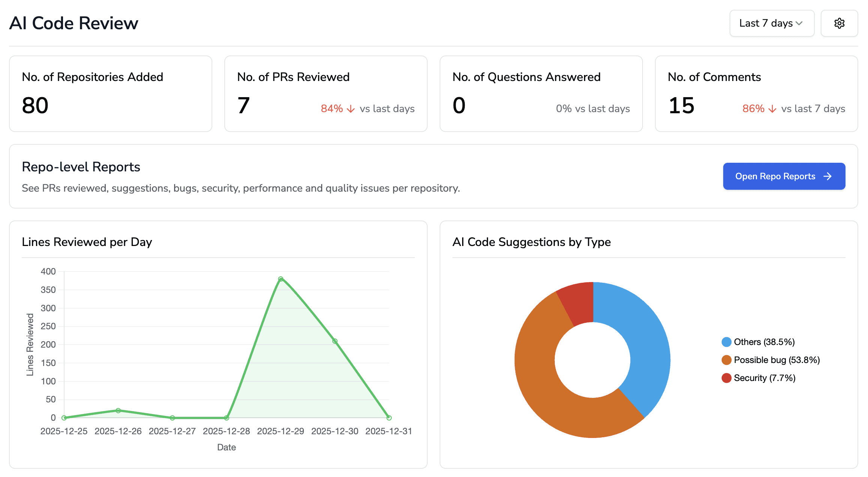Click the 2025-12-26 chart data point
The image size is (868, 477).
[x=118, y=411]
